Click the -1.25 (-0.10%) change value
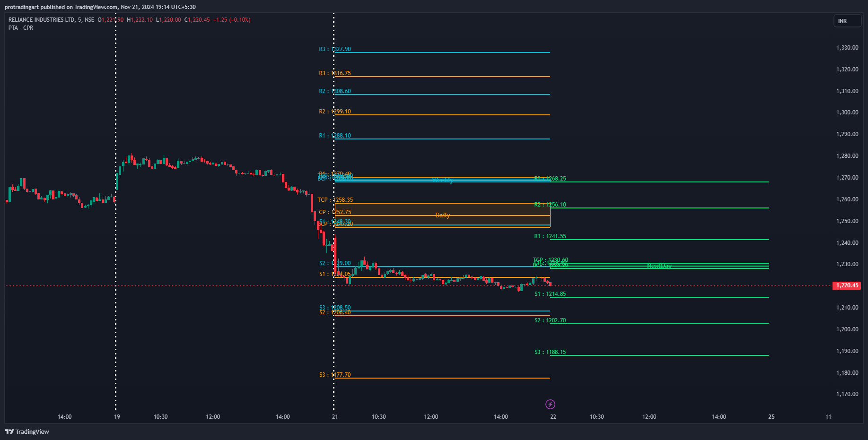The width and height of the screenshot is (868, 440). 232,20
